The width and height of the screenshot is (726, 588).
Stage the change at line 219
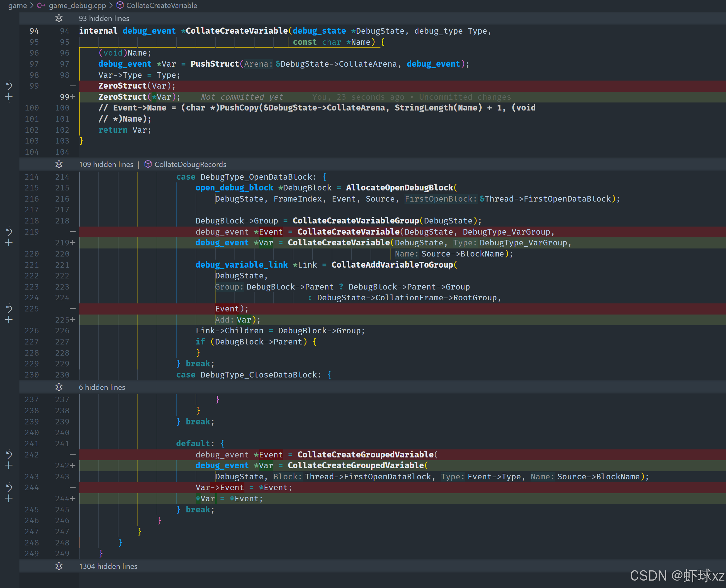click(9, 243)
